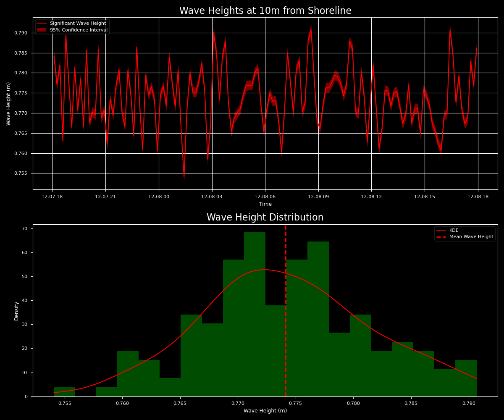Select the Wave Height Distribution title

tap(265, 218)
